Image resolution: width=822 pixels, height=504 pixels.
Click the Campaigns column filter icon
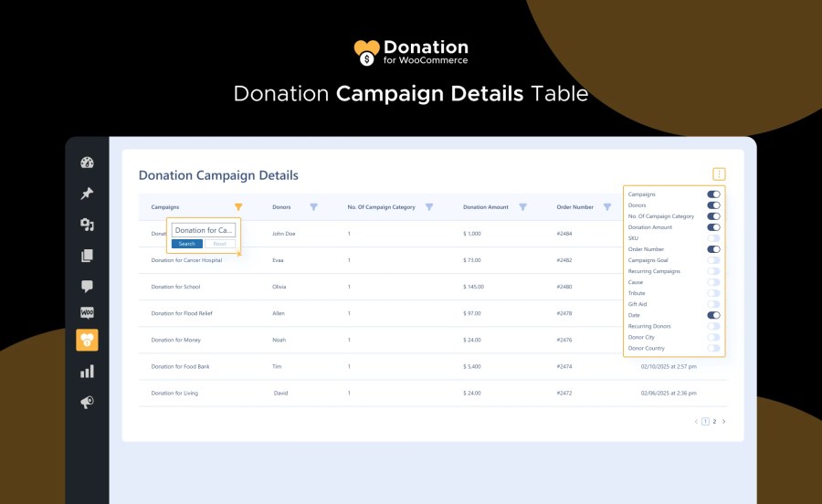pos(238,207)
